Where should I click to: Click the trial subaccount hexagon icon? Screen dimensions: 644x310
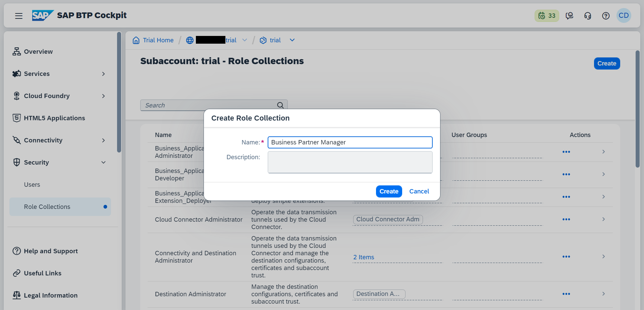(263, 40)
